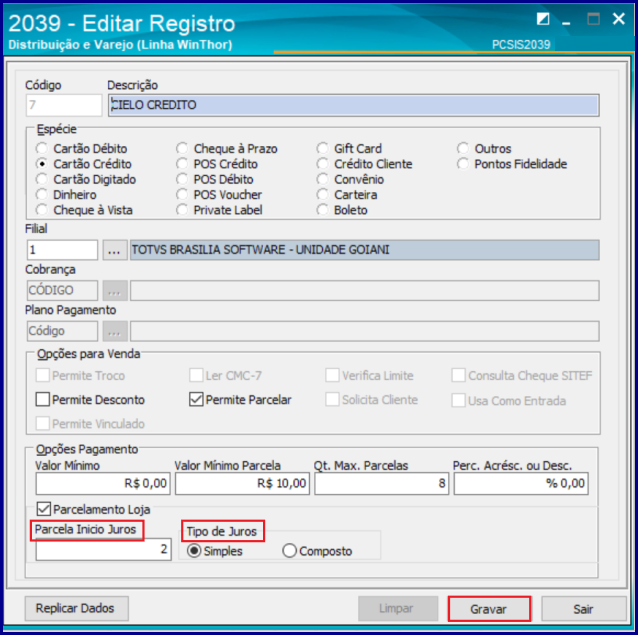The height and width of the screenshot is (635, 638).
Task: Save record with Gravar button
Action: click(489, 609)
